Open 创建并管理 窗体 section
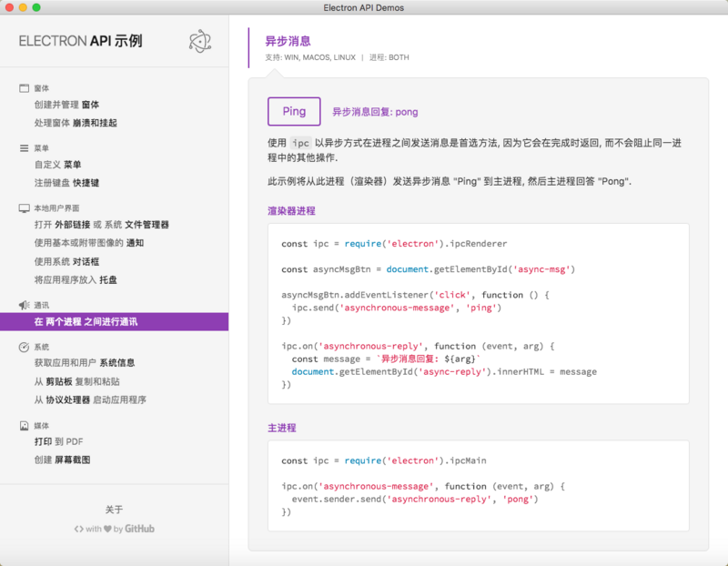 click(x=66, y=105)
